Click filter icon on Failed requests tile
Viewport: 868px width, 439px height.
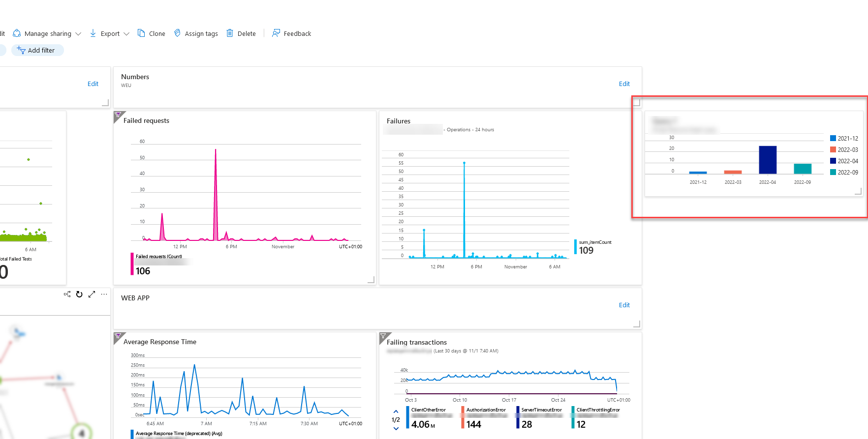[118, 115]
